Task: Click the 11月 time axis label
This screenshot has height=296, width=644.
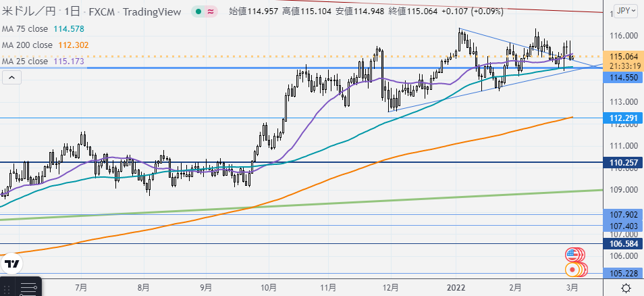Action: 329,287
